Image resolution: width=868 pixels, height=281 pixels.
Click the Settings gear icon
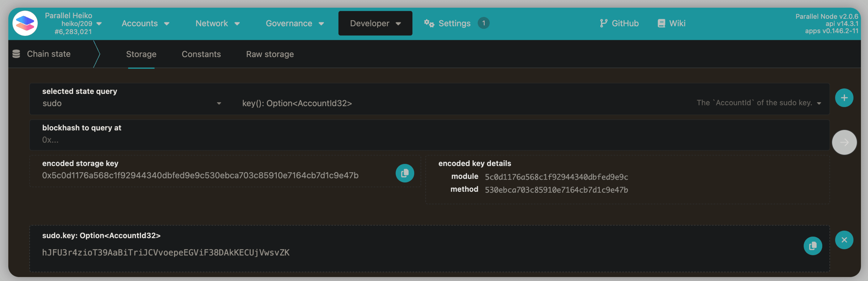point(429,23)
